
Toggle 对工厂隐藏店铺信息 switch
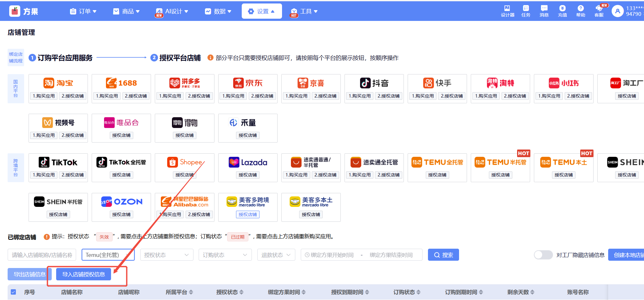point(543,255)
